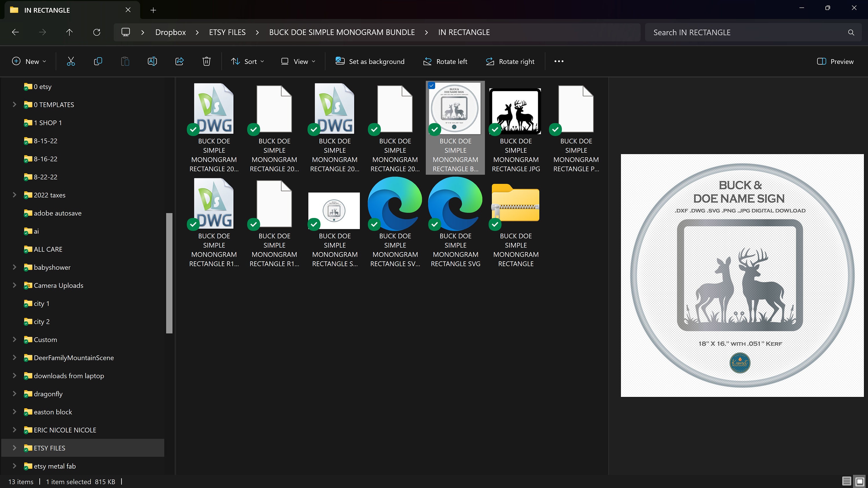Viewport: 868px width, 488px height.
Task: Open the See more three-dots menu
Action: coord(559,61)
